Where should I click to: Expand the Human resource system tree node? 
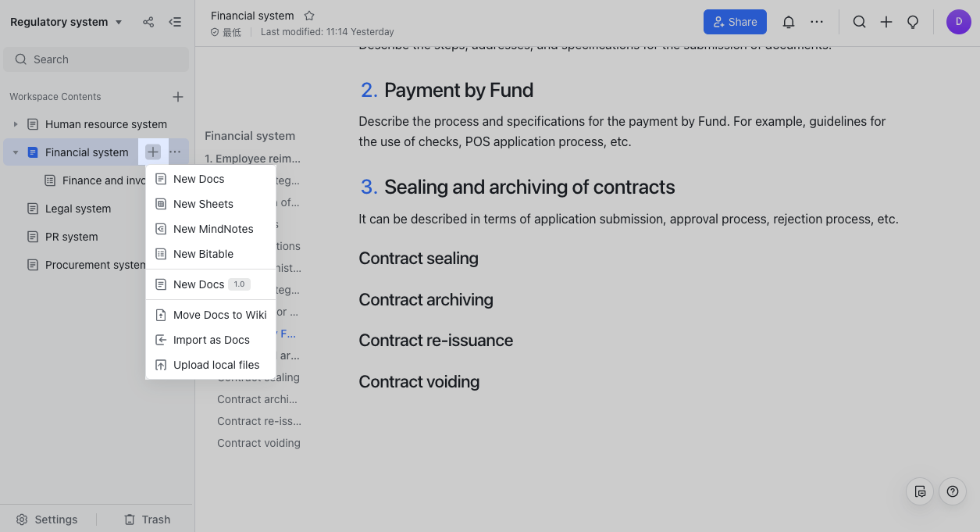pos(16,124)
